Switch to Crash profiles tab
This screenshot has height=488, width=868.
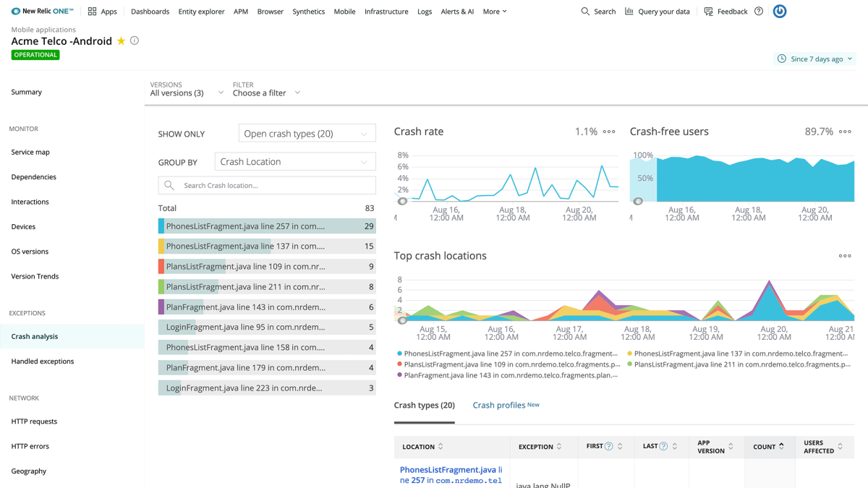506,406
